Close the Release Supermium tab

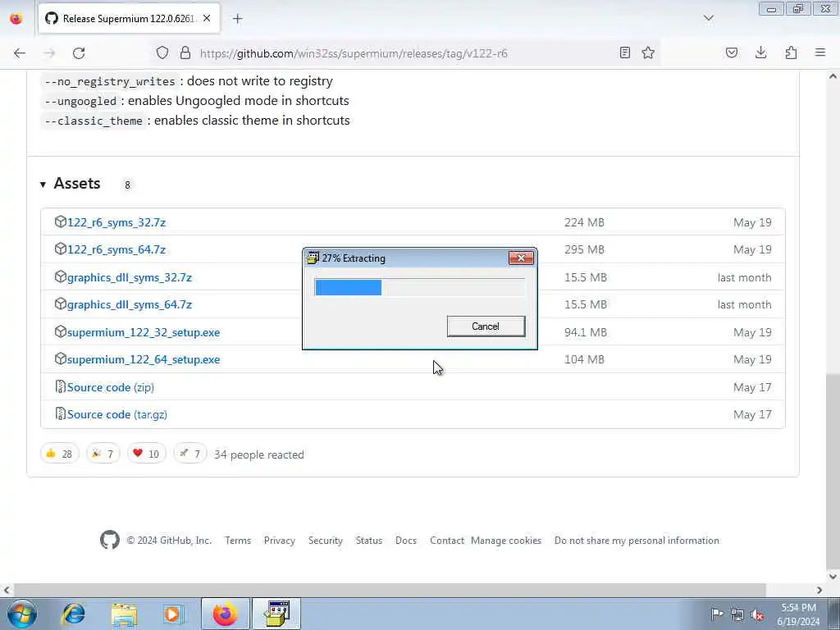coord(207,18)
